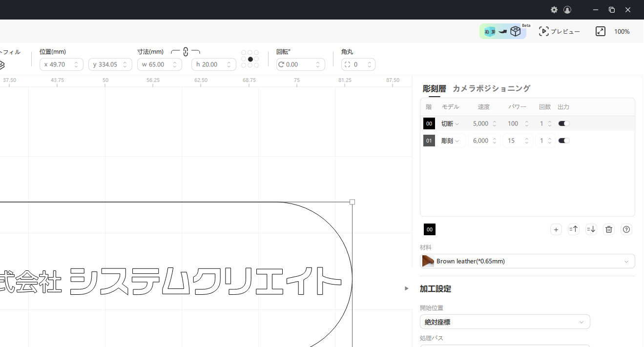
Task: Click the 回数 count field of the 切断 layer
Action: coord(545,123)
